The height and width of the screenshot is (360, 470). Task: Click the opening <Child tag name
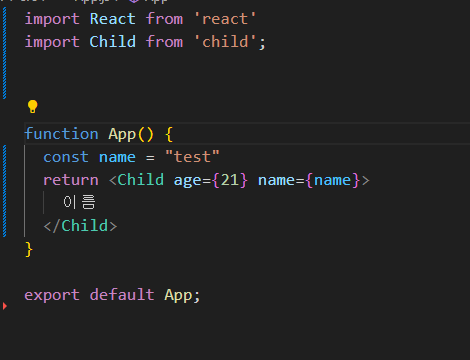(x=141, y=180)
